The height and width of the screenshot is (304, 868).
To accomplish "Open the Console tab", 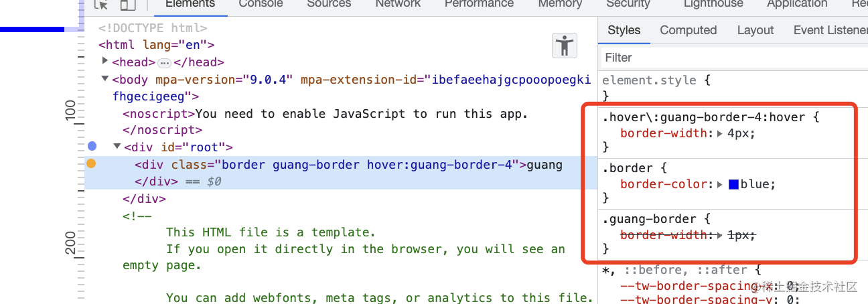I will (261, 3).
